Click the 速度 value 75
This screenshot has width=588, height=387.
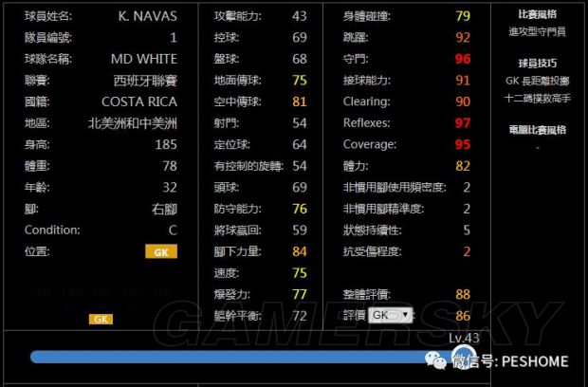(300, 273)
